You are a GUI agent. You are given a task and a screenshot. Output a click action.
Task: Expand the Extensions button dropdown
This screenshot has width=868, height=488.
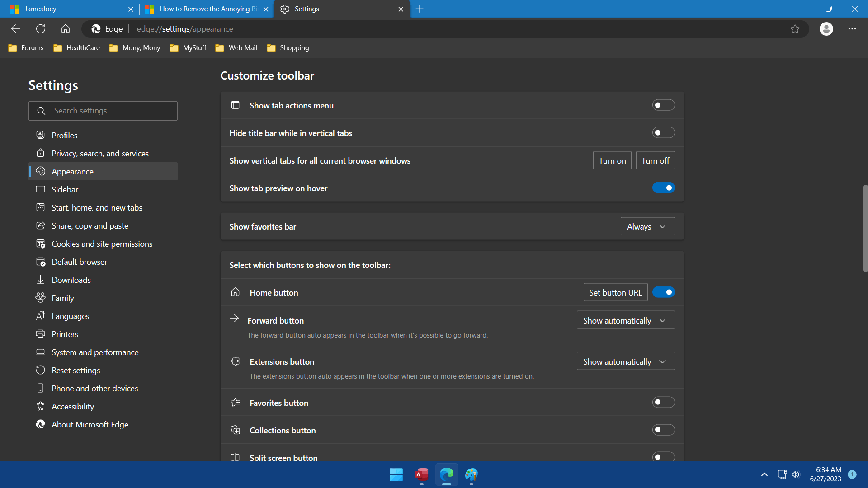click(x=625, y=361)
